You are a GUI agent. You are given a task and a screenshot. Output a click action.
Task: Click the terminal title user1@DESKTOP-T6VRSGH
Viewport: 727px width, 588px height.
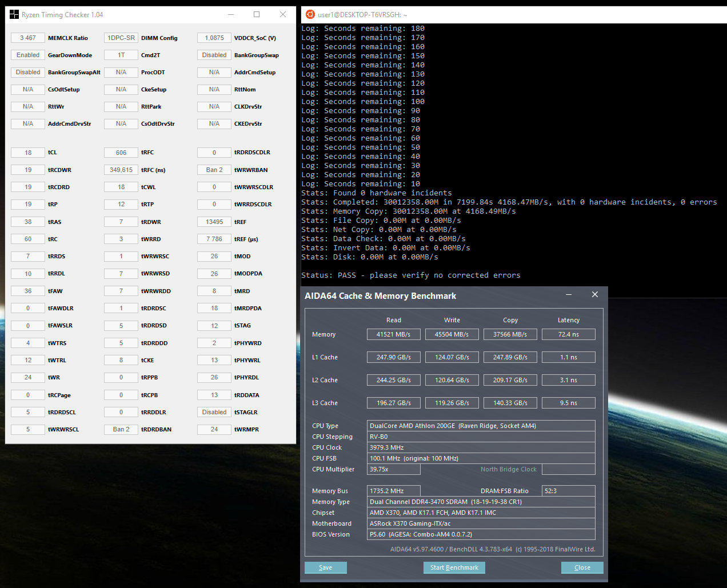[362, 15]
